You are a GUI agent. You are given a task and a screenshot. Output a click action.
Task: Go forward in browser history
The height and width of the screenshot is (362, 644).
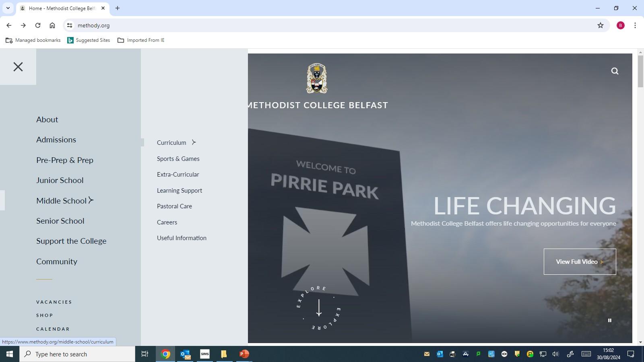[x=23, y=25]
